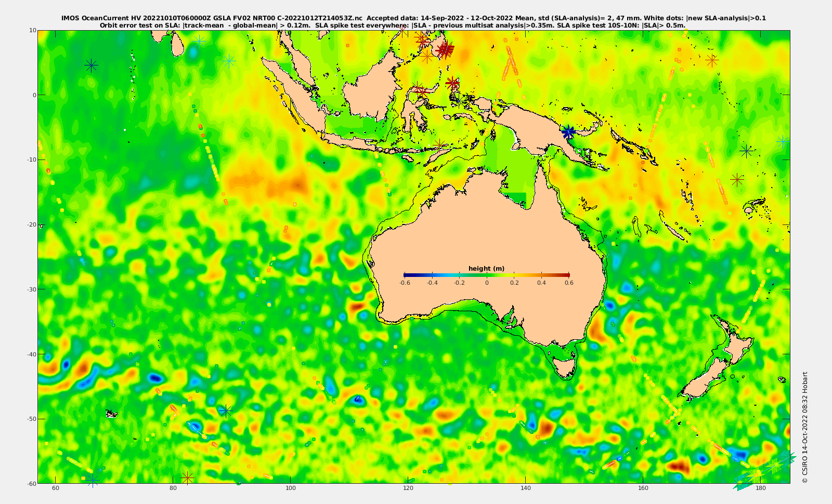Select the dark red asterisk cluster over the southern Philippines

click(x=445, y=49)
